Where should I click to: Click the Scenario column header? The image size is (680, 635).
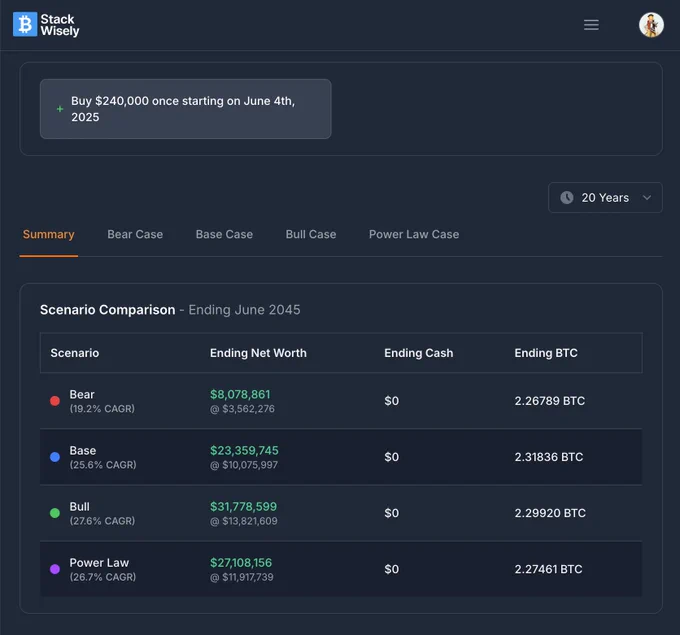click(75, 353)
